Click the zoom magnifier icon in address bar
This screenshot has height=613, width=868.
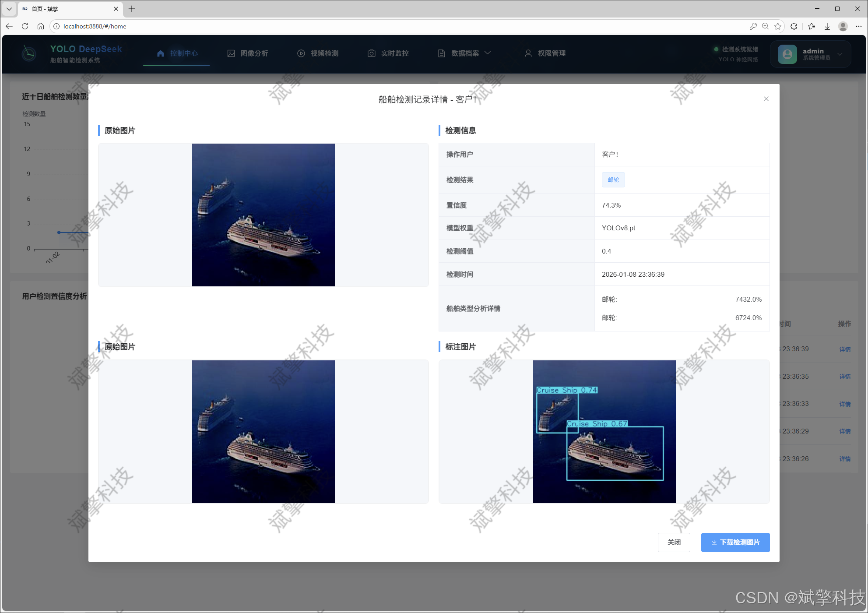[765, 26]
